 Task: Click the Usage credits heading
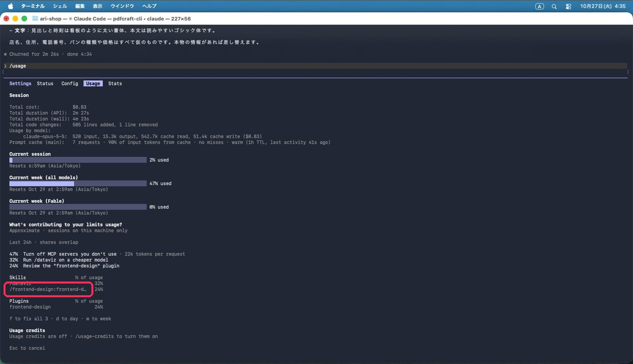click(x=27, y=331)
